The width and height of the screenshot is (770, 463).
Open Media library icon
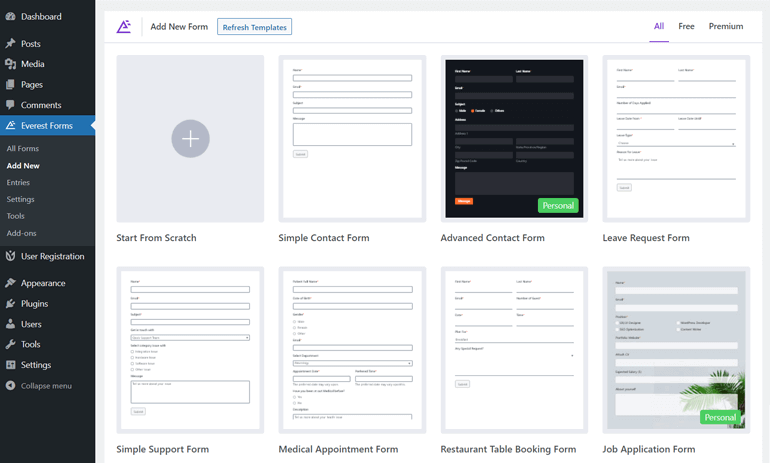coord(10,64)
